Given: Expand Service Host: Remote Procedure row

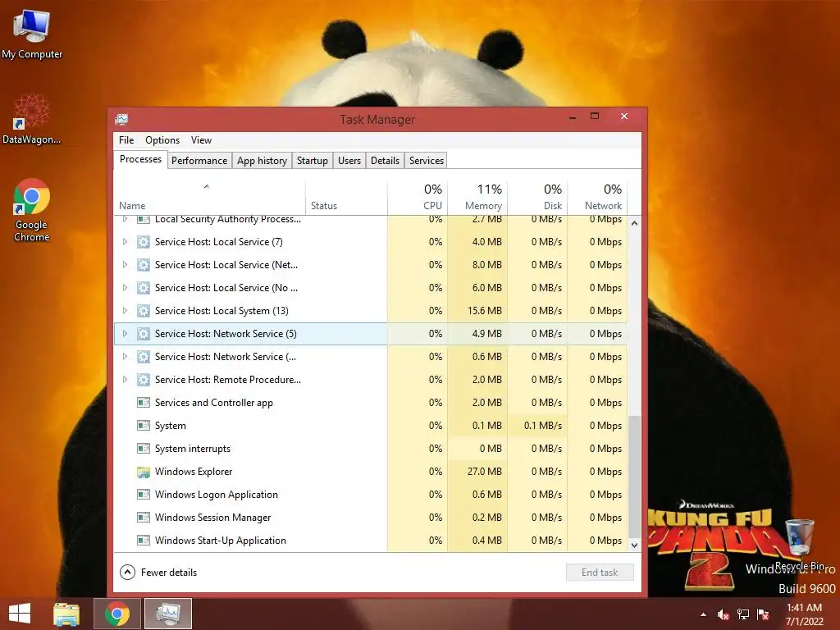Looking at the screenshot, I should [125, 380].
